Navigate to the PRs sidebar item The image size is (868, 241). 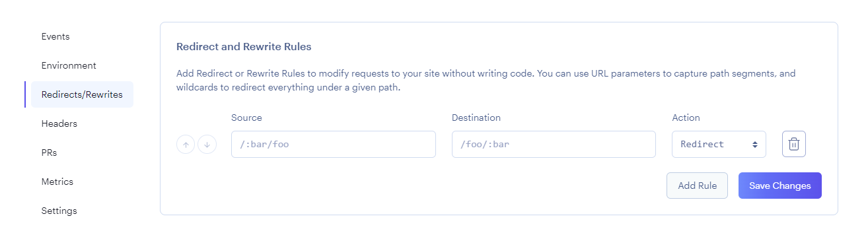(49, 153)
